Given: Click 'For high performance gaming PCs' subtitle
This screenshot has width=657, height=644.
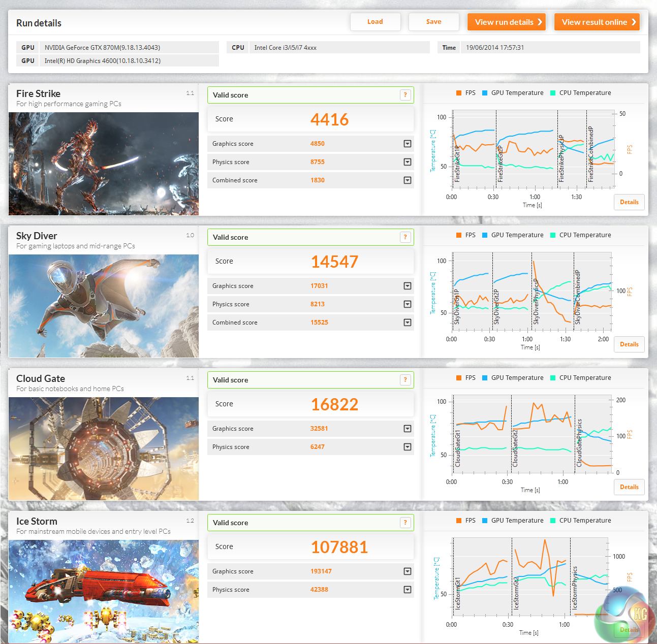Looking at the screenshot, I should [x=69, y=104].
